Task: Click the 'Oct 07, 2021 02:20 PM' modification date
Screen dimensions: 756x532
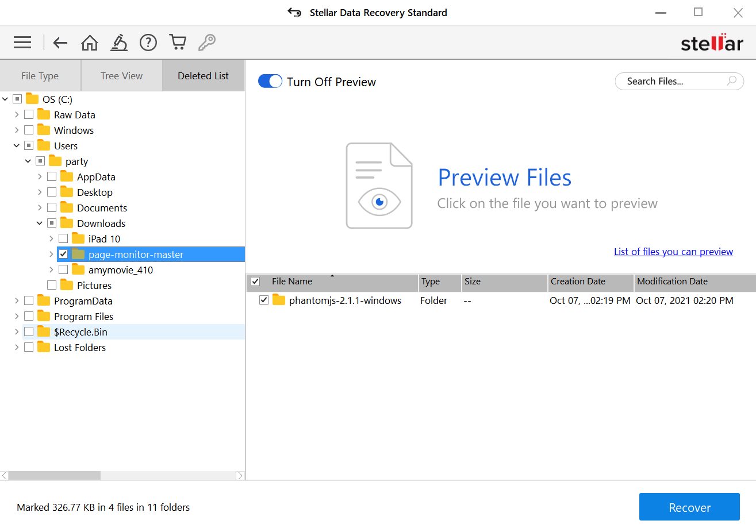Action: coord(685,300)
